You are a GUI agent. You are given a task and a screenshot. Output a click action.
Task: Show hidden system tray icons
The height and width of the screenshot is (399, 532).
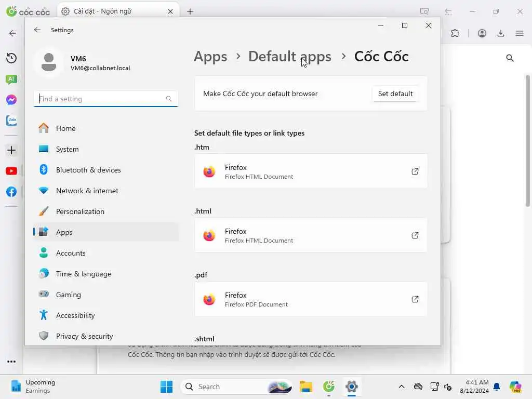pos(402,387)
